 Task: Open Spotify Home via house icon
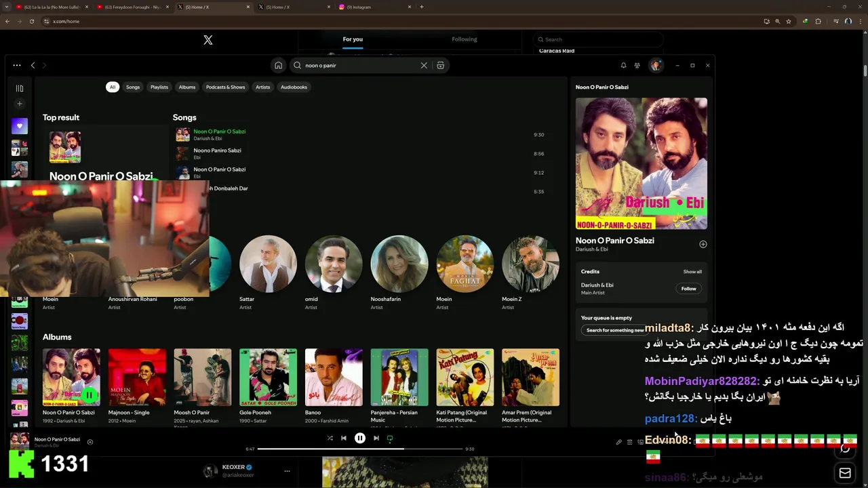[278, 66]
